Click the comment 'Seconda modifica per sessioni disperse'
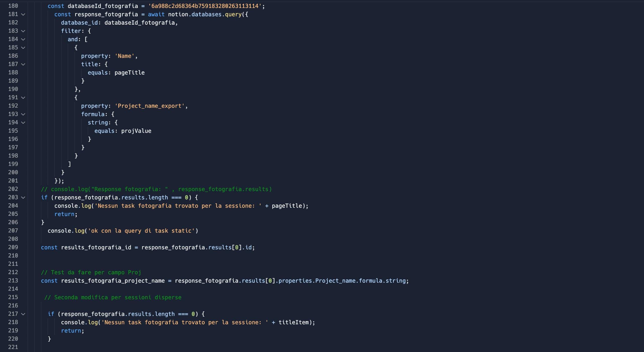 click(x=113, y=297)
